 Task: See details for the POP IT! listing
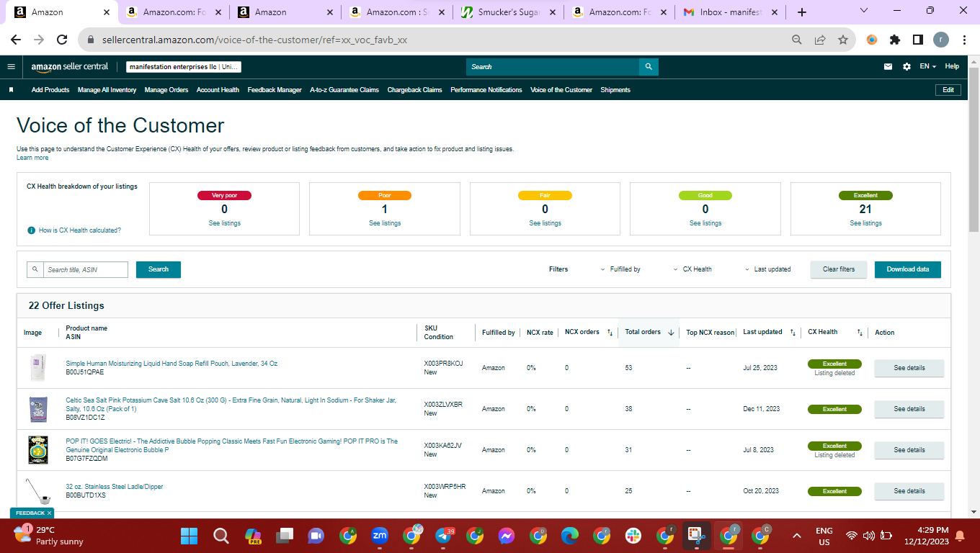pos(909,450)
